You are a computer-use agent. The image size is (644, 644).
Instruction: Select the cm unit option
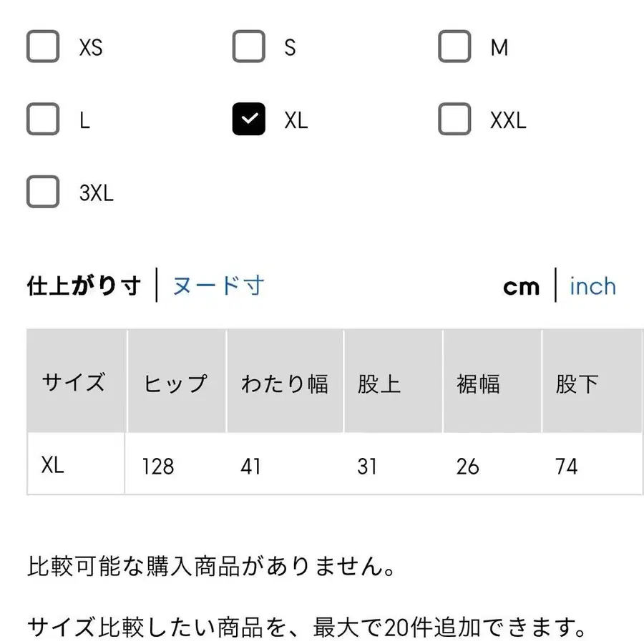(522, 286)
